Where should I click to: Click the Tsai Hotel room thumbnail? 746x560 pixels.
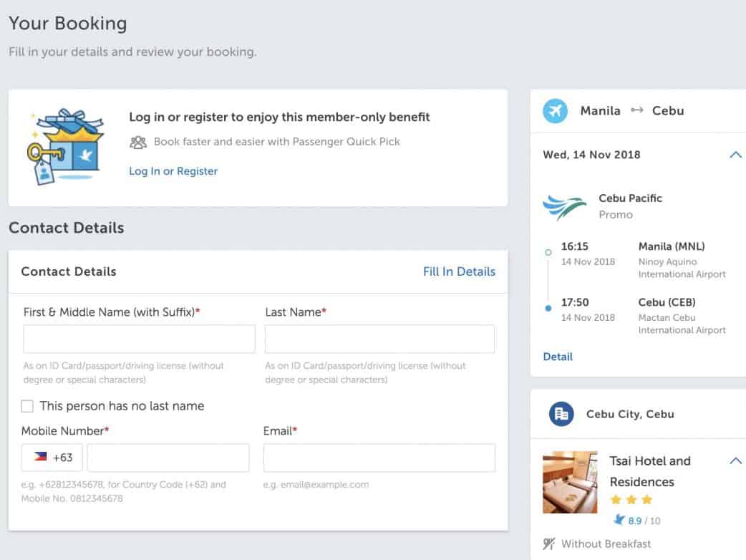point(570,482)
